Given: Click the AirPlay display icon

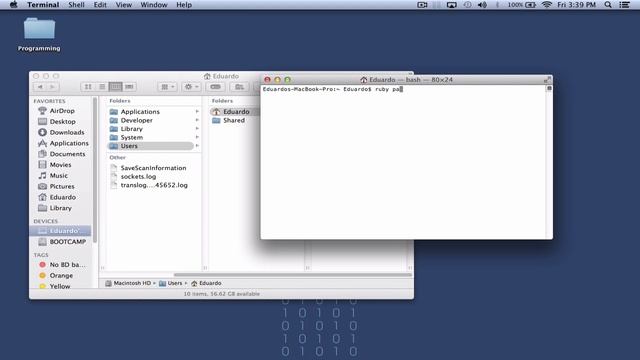Looking at the screenshot, I should point(451,5).
